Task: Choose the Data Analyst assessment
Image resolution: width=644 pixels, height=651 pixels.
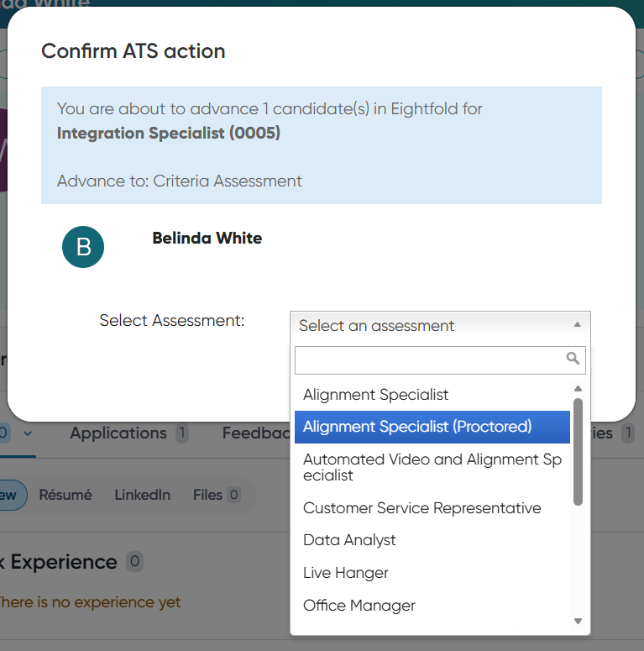Action: pos(349,540)
